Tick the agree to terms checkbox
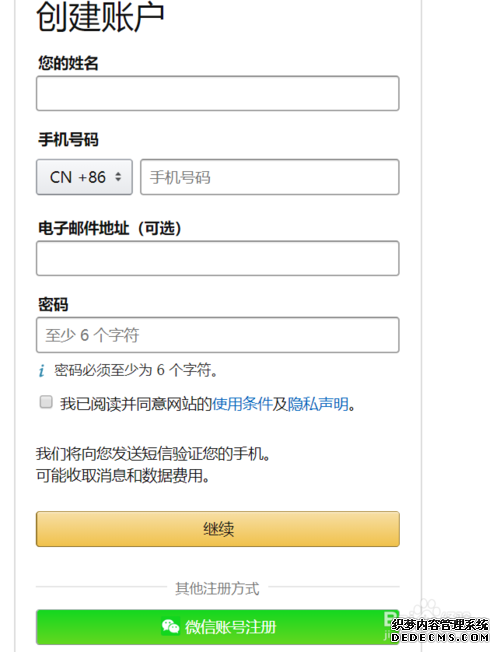 46,402
